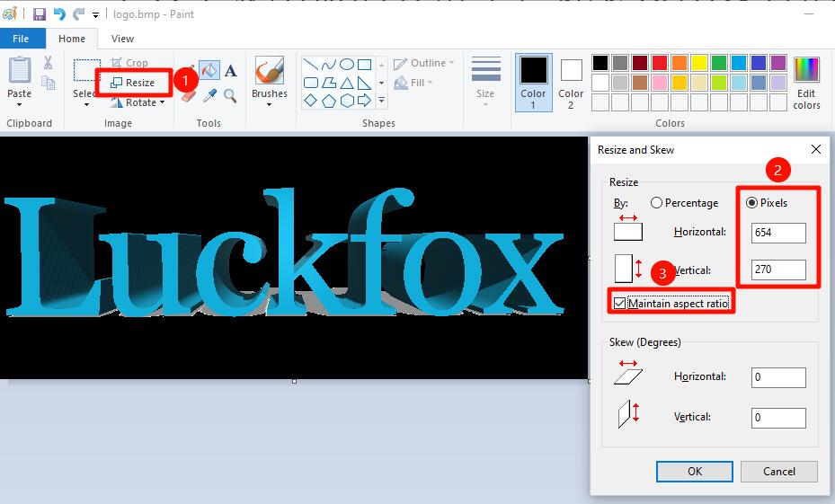Expand the Brushes dropdown arrow
This screenshot has height=504, width=835.
pyautogui.click(x=269, y=105)
